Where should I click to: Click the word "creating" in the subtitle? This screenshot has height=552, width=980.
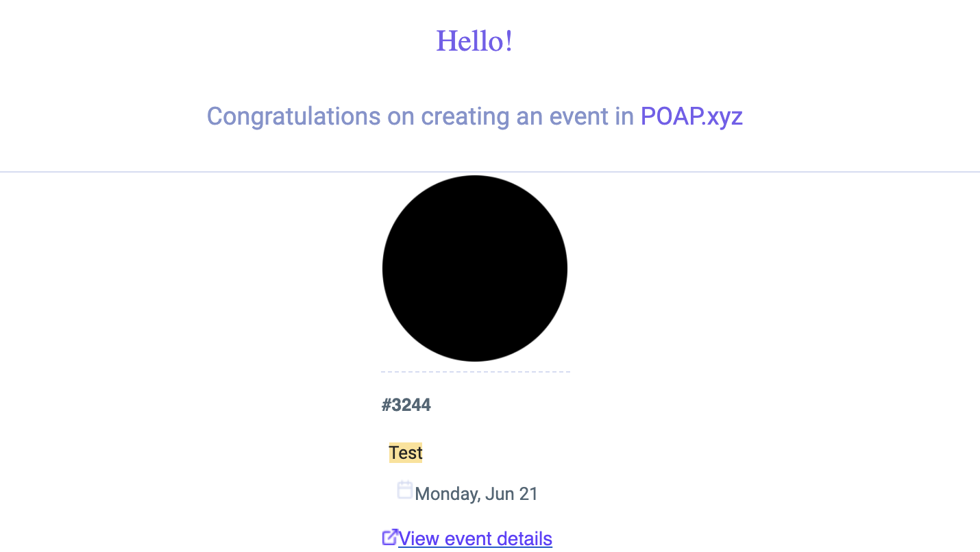(465, 116)
